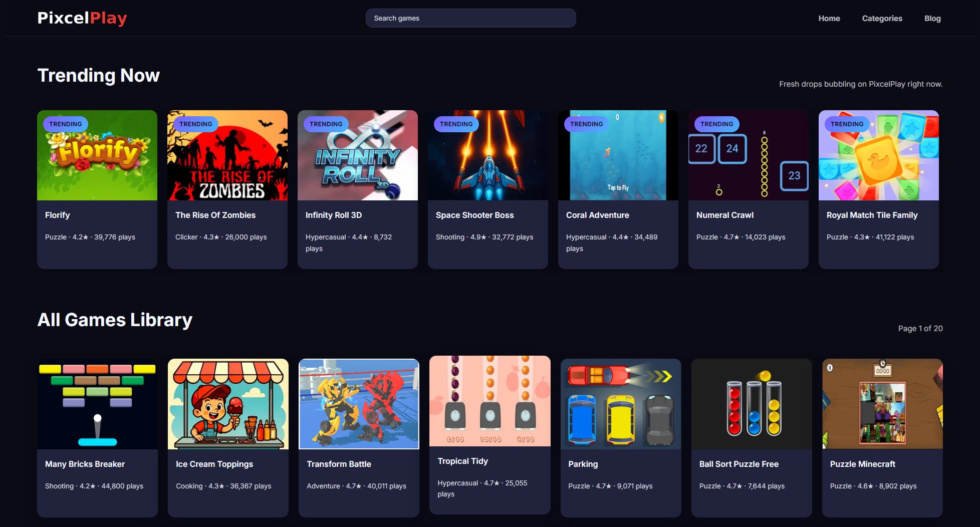
Task: Click the Ball Sort Puzzle Free title
Action: pyautogui.click(x=739, y=464)
